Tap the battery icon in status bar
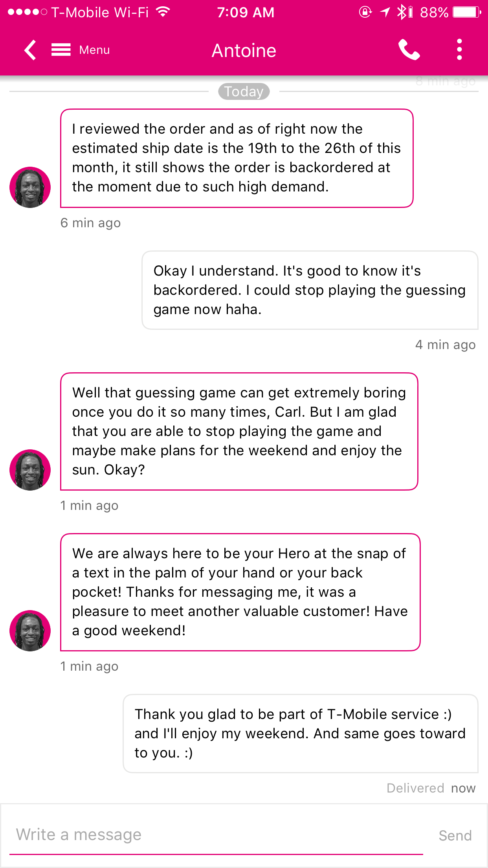Image resolution: width=488 pixels, height=868 pixels. [x=467, y=12]
